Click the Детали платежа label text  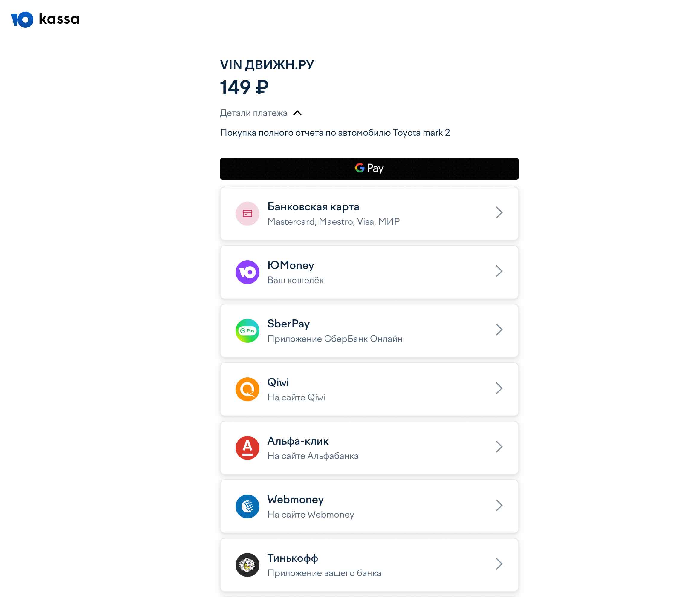[x=253, y=113]
